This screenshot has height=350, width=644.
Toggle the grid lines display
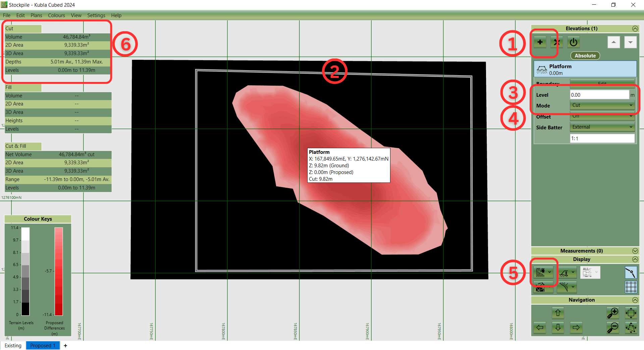point(631,287)
